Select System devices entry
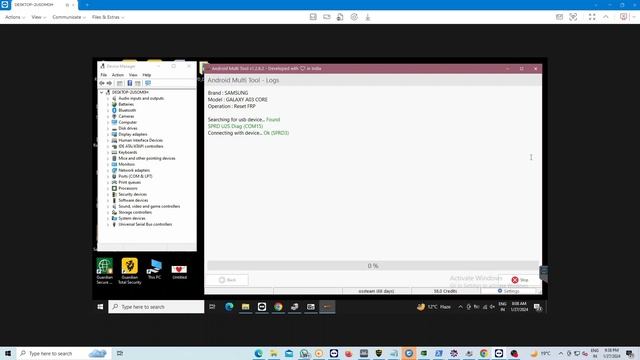 coord(132,218)
